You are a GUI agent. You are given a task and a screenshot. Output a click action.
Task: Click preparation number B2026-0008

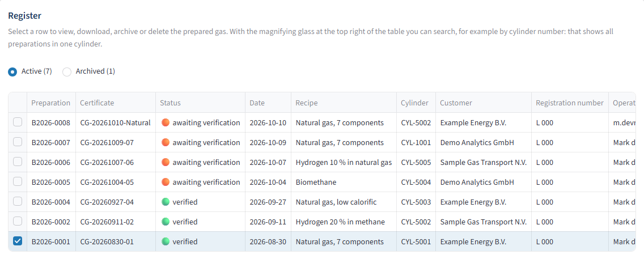51,122
